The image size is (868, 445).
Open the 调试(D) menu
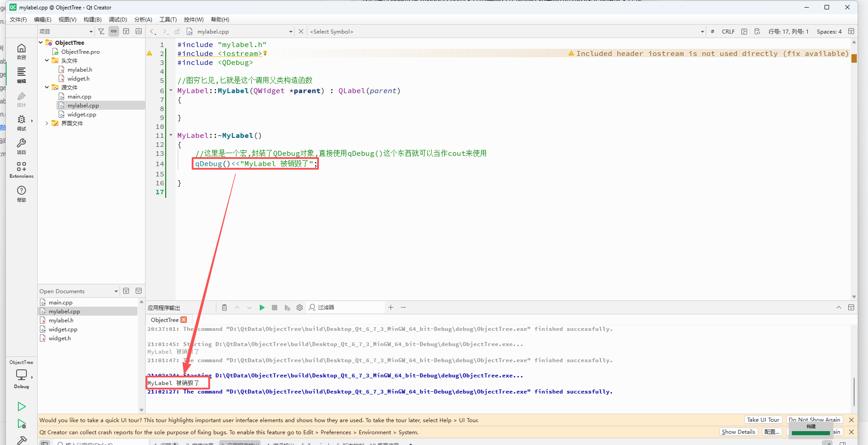118,19
